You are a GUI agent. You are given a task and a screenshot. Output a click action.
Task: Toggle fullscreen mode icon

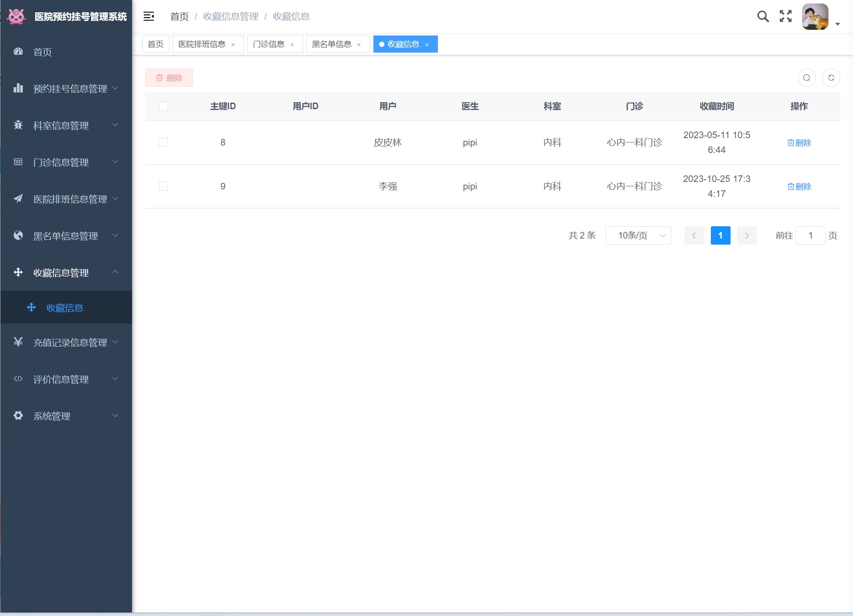[x=785, y=17]
